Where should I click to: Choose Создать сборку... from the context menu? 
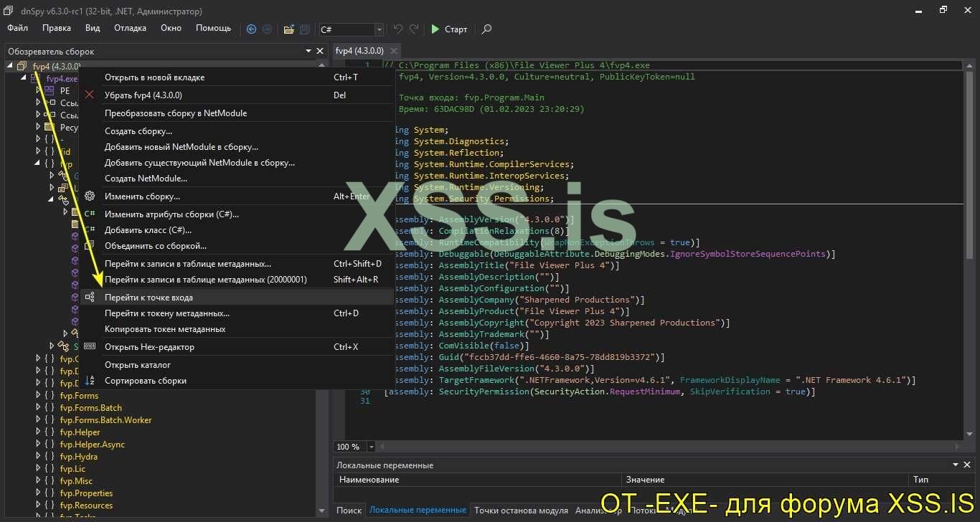[237, 131]
